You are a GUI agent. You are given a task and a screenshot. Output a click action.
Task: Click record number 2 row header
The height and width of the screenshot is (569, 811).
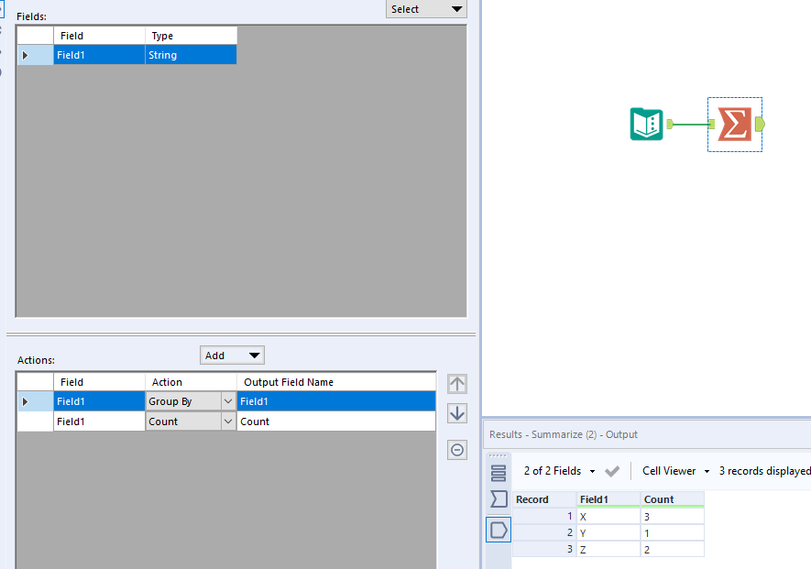(544, 533)
